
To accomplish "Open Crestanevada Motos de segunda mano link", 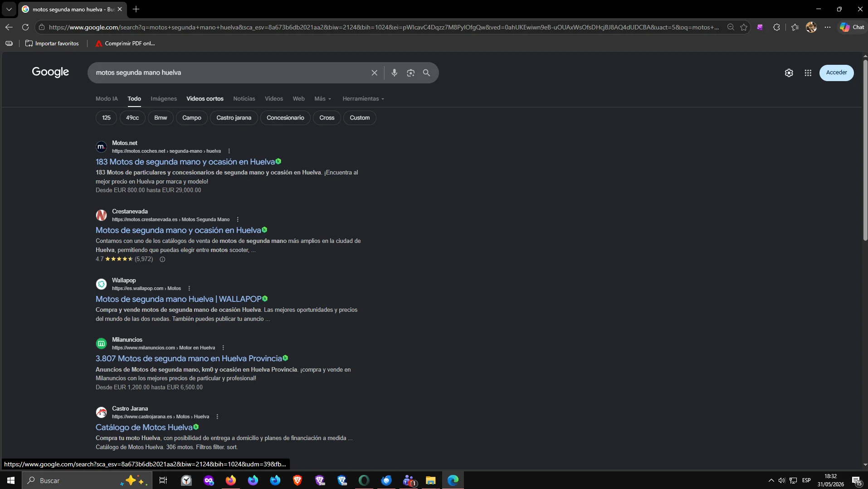I will (x=178, y=230).
